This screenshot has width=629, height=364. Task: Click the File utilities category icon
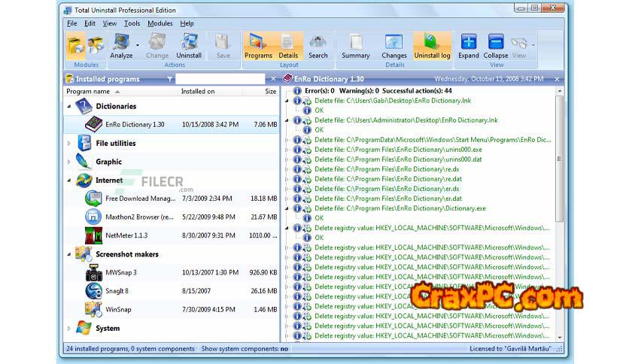84,143
